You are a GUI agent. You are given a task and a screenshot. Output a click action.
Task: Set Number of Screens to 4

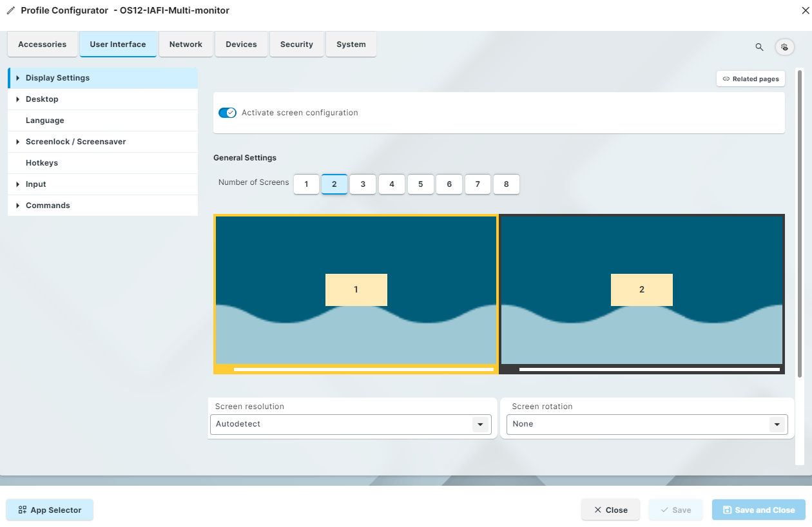coord(391,184)
